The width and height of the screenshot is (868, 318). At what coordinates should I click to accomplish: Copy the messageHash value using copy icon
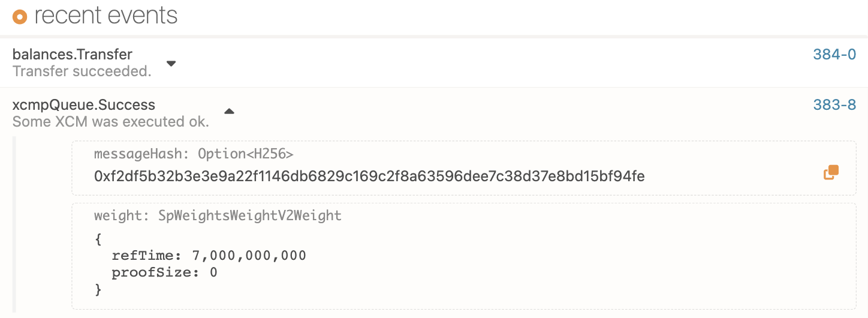831,173
